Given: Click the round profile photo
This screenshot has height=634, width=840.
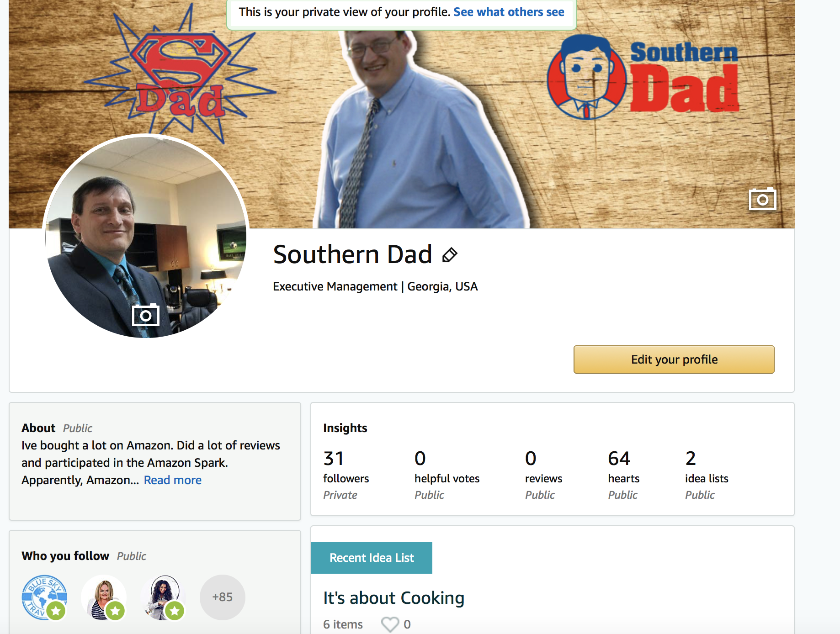Looking at the screenshot, I should pos(145,236).
